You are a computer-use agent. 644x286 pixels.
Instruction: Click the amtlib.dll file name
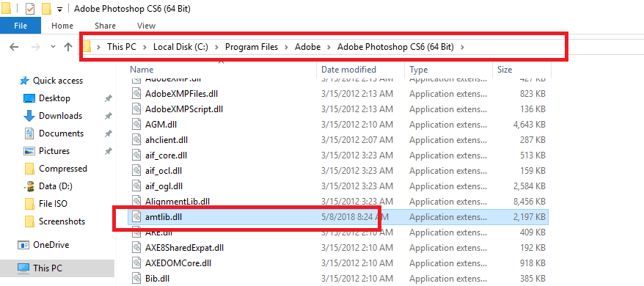point(164,217)
